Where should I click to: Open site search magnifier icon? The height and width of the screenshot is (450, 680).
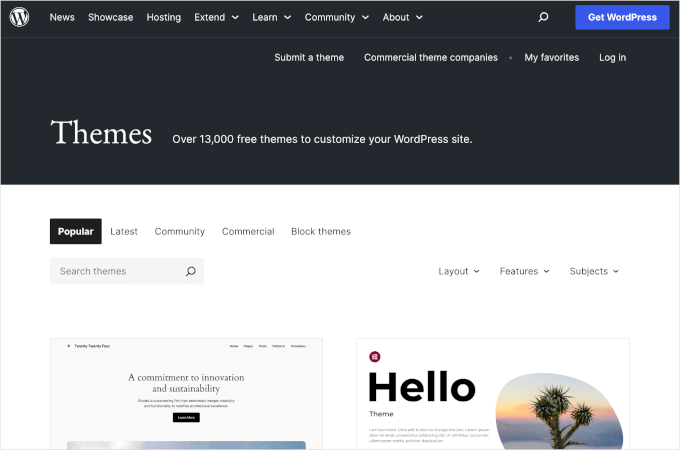click(x=543, y=17)
